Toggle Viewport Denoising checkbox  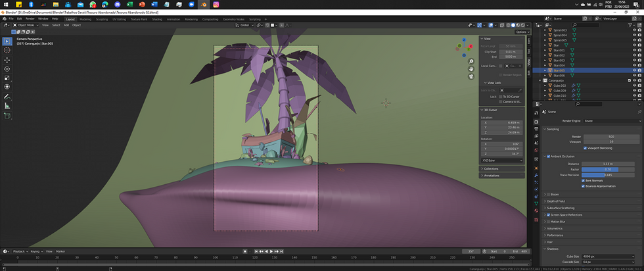pyautogui.click(x=585, y=148)
